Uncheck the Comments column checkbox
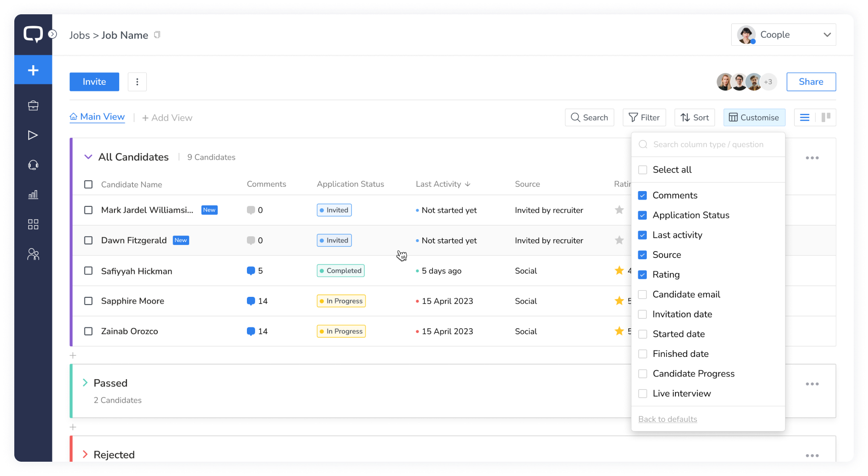The width and height of the screenshot is (868, 476). 643,195
